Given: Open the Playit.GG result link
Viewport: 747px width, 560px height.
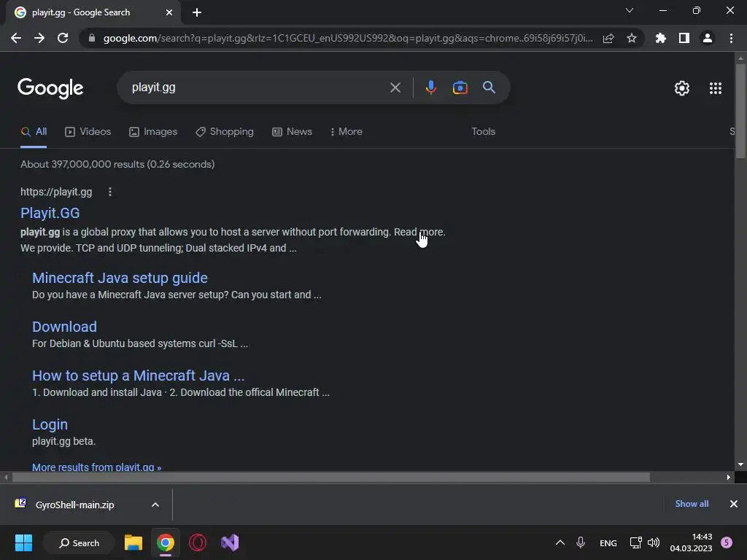Looking at the screenshot, I should tap(50, 214).
